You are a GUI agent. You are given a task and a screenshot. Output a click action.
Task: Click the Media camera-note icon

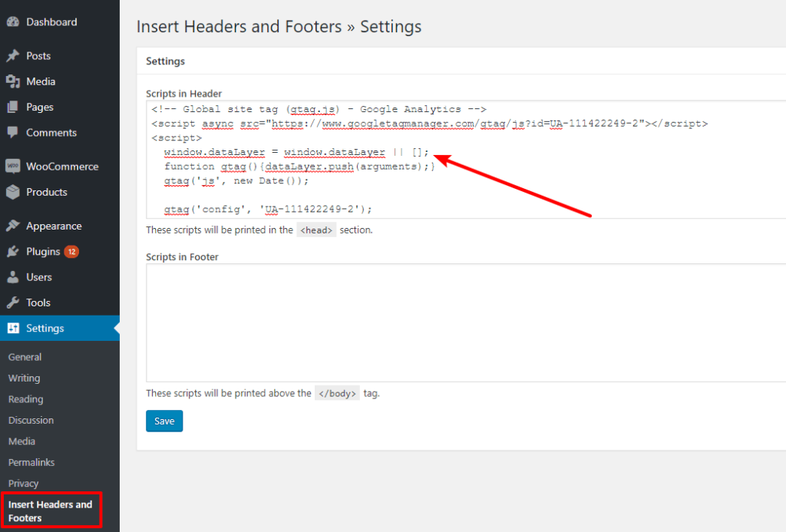13,81
